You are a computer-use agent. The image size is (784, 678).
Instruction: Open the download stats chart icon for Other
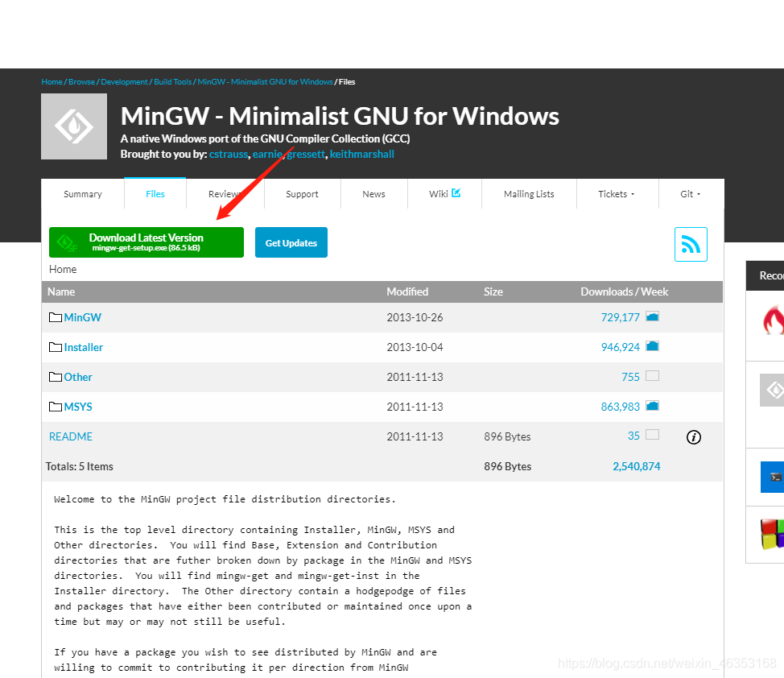[x=652, y=376]
